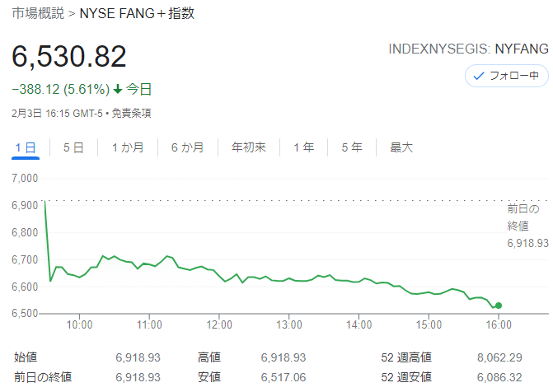
Task: Select the 1日 chart range tab
Action: point(26,147)
